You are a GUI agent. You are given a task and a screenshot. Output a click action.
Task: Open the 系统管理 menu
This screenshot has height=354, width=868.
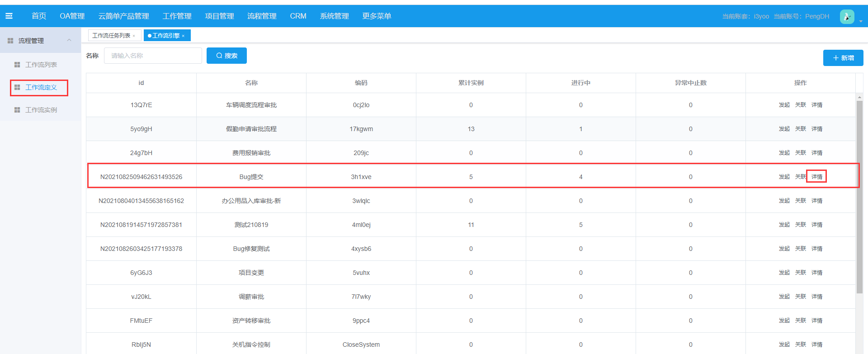335,16
